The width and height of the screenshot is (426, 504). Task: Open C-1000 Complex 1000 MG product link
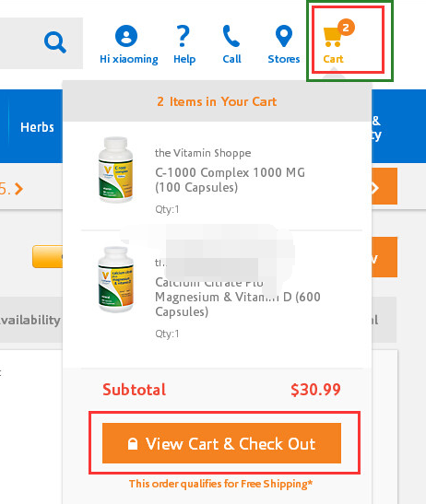(230, 180)
